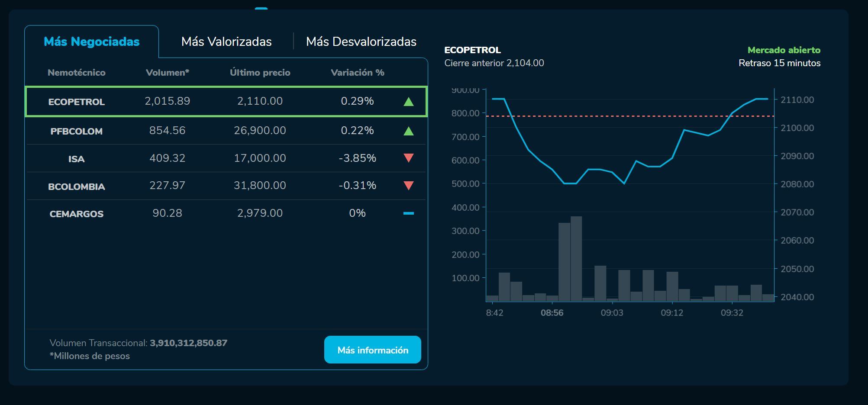Open the Más Desvalorizadas tab

[361, 42]
